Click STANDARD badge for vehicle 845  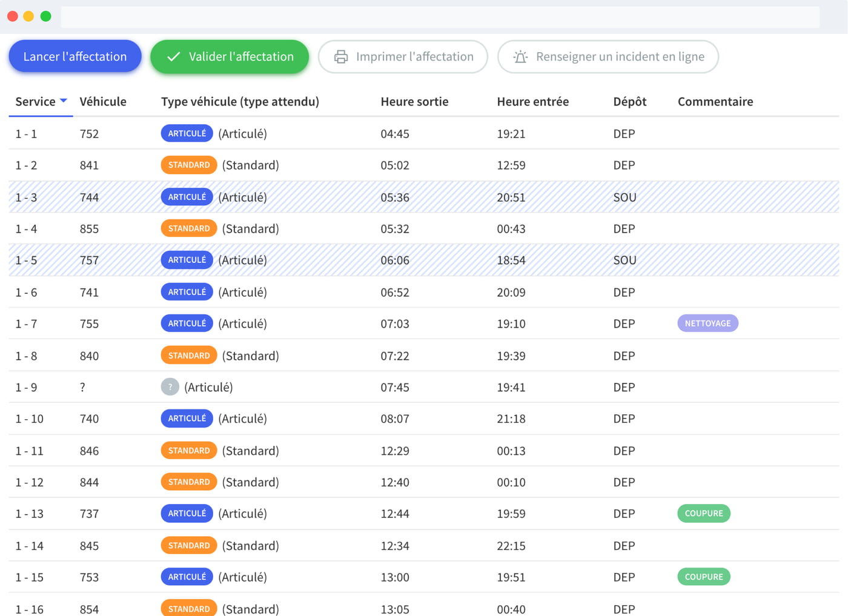point(189,546)
